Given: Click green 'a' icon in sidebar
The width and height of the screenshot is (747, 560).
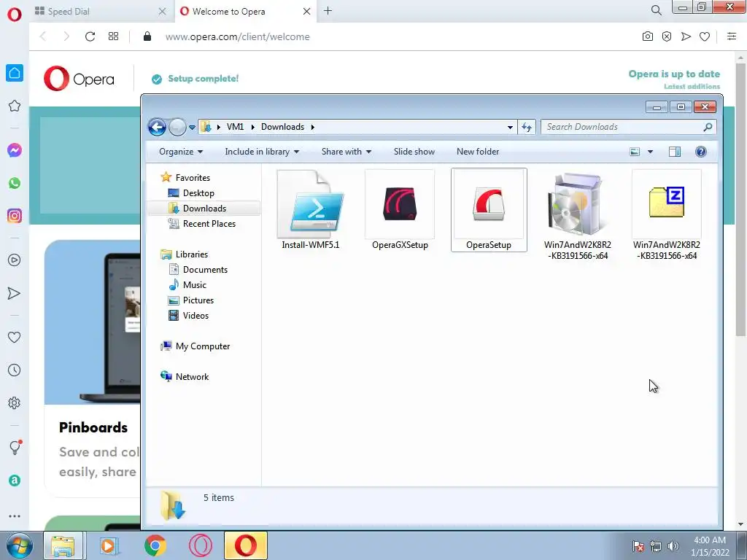Looking at the screenshot, I should click(15, 481).
